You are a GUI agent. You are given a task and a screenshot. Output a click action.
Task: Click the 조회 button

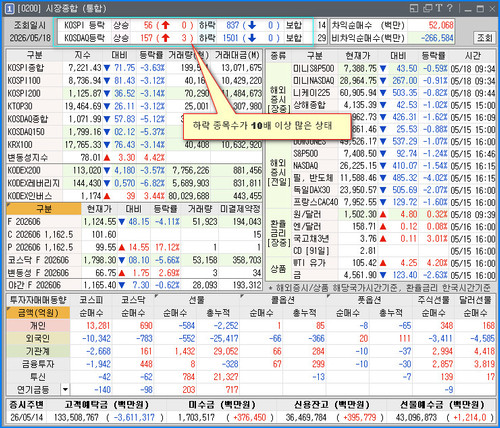click(x=485, y=38)
